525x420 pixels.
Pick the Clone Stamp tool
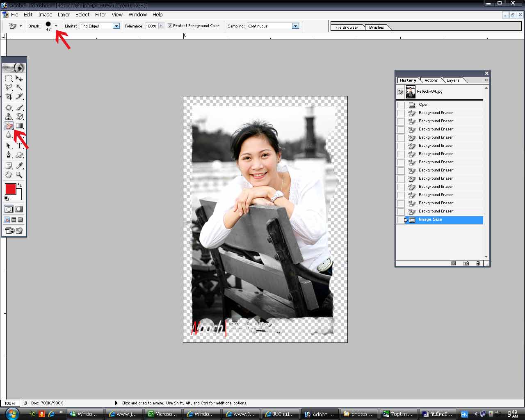pyautogui.click(x=9, y=116)
